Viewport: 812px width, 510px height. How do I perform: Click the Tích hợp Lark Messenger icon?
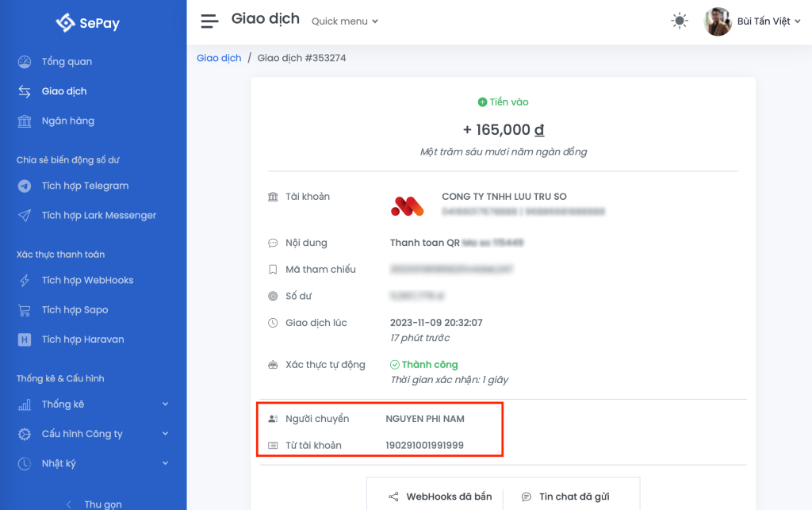(x=24, y=215)
